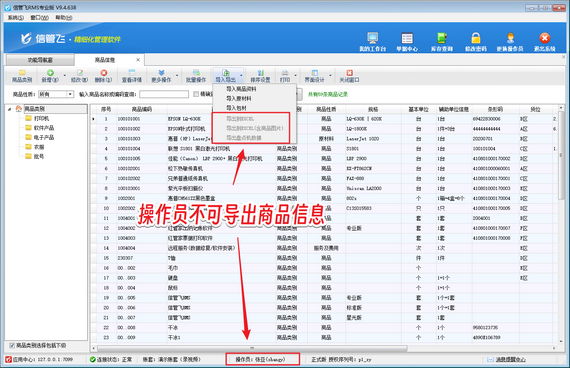Click the 批量操作 toolbar icon
This screenshot has width=570, height=368.
[196, 76]
